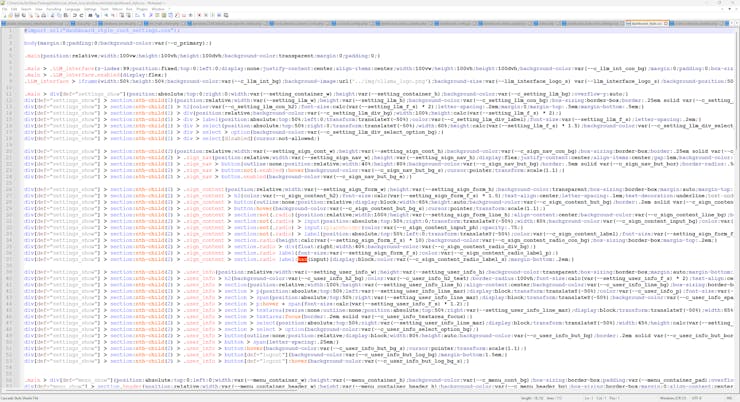
Task: Click the UTF-8 encoding status bar field
Action: pyautogui.click(x=697, y=399)
